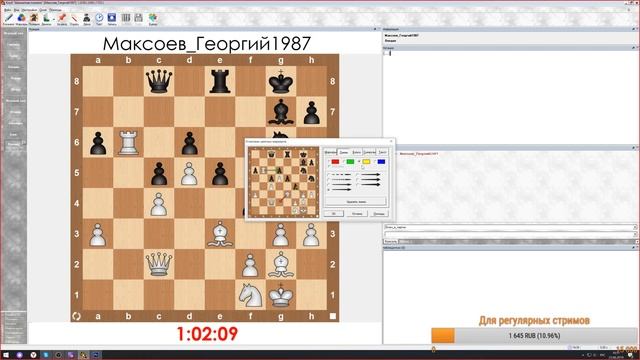Click the rightmost help button in the dialog
This screenshot has height=360, width=640.
pyautogui.click(x=379, y=213)
